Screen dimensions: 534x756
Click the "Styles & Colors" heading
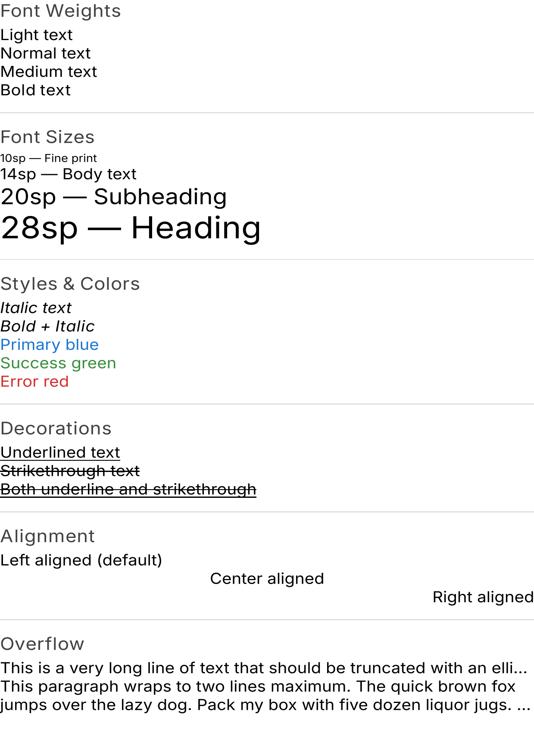pos(70,284)
